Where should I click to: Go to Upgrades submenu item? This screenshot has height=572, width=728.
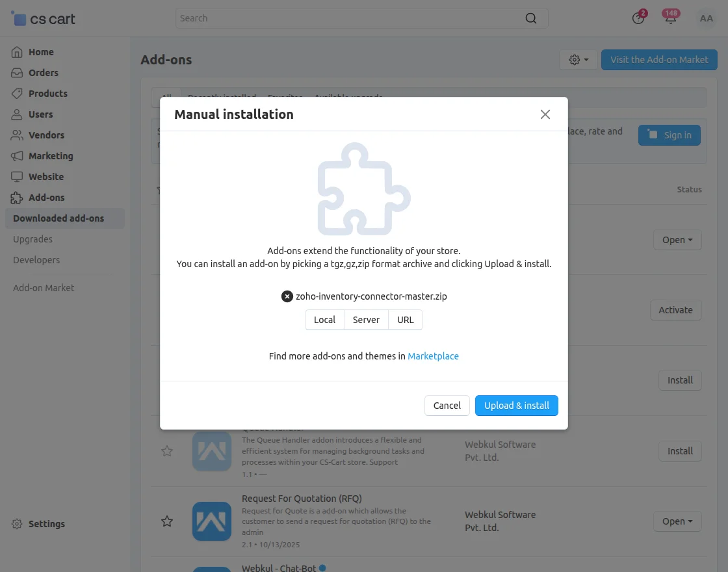[x=32, y=239]
